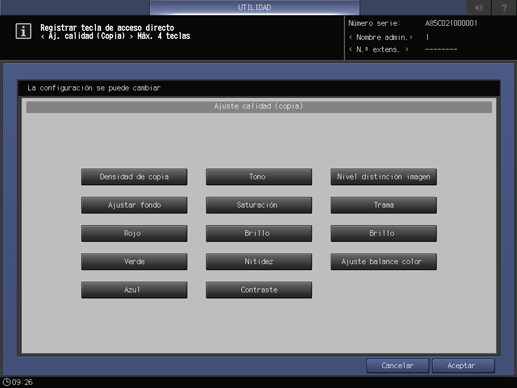The image size is (517, 388).
Task: Click the speaker sound icon
Action: click(479, 7)
